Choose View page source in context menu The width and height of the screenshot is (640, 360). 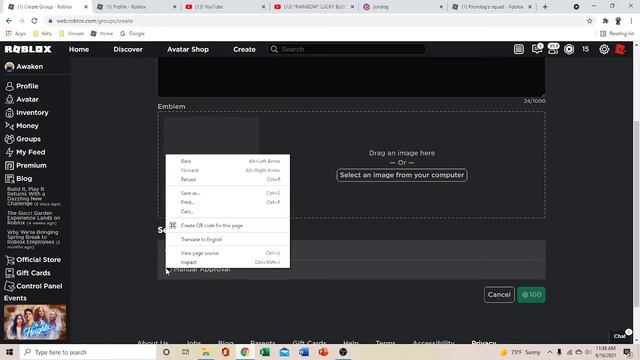pyautogui.click(x=228, y=253)
